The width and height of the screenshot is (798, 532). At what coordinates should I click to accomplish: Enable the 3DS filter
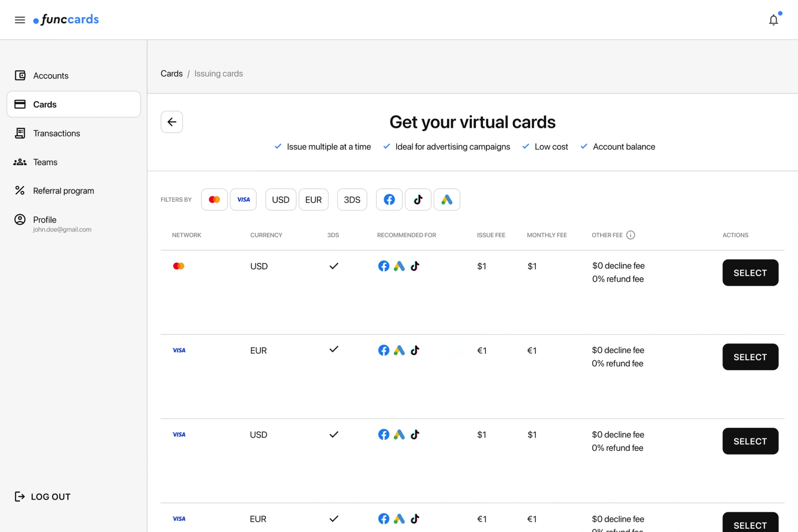pos(352,200)
